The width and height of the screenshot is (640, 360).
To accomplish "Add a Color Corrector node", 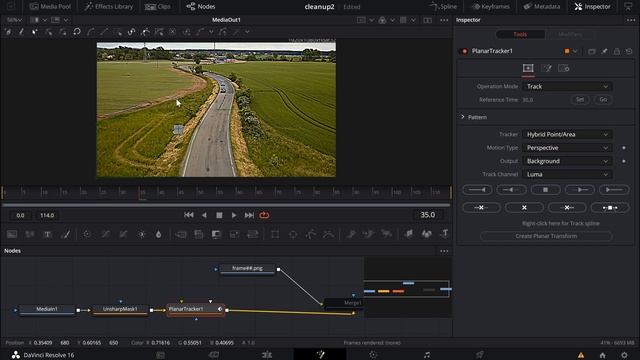I will 87,234.
